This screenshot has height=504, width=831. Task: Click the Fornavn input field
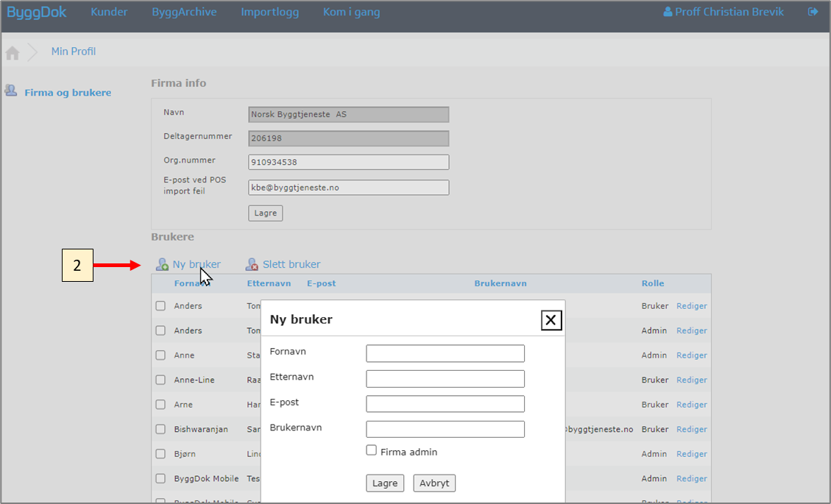[x=445, y=354]
